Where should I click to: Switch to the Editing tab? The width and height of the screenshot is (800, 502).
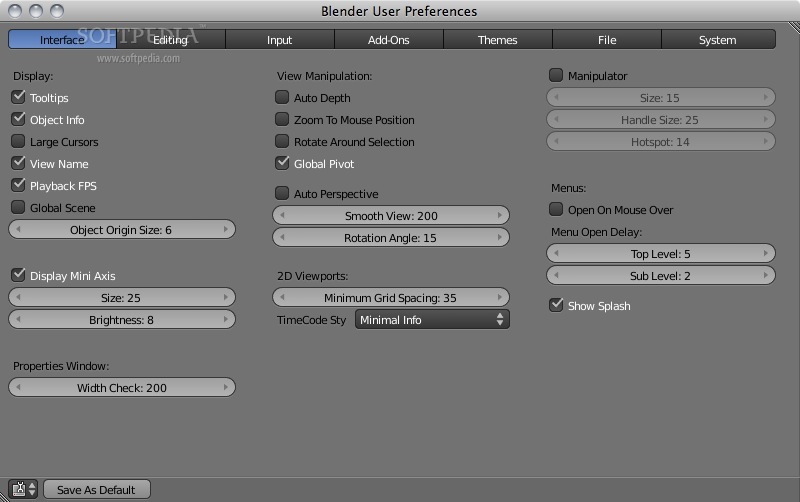click(171, 39)
